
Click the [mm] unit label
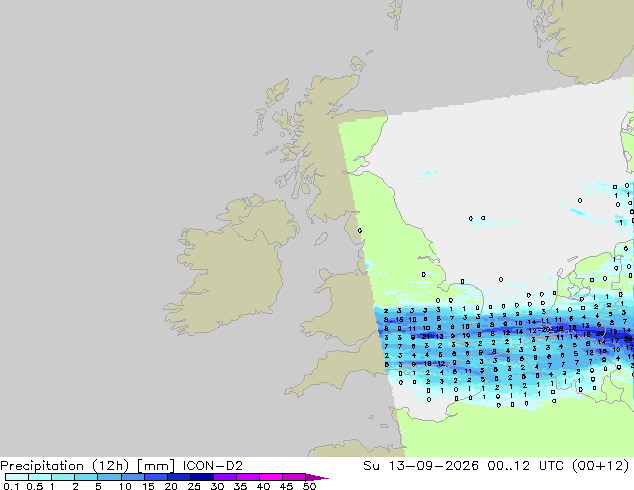tap(156, 466)
